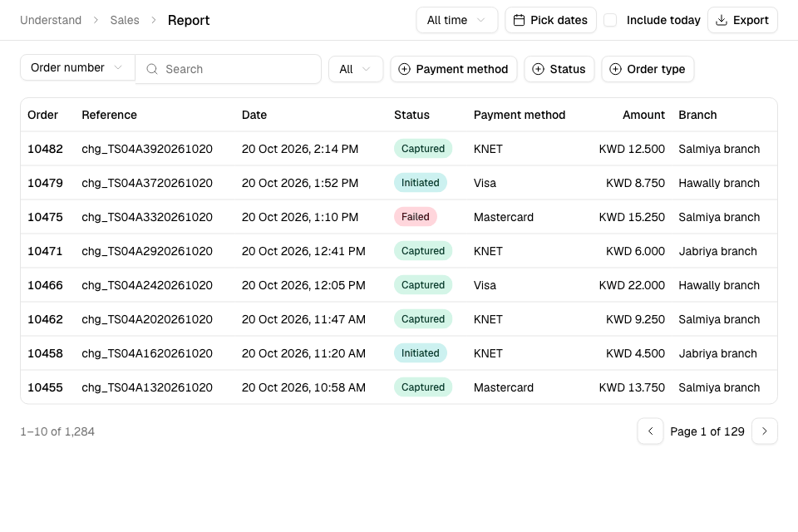The image size is (798, 532).
Task: Go to the Sales breadcrumb
Action: tap(125, 20)
